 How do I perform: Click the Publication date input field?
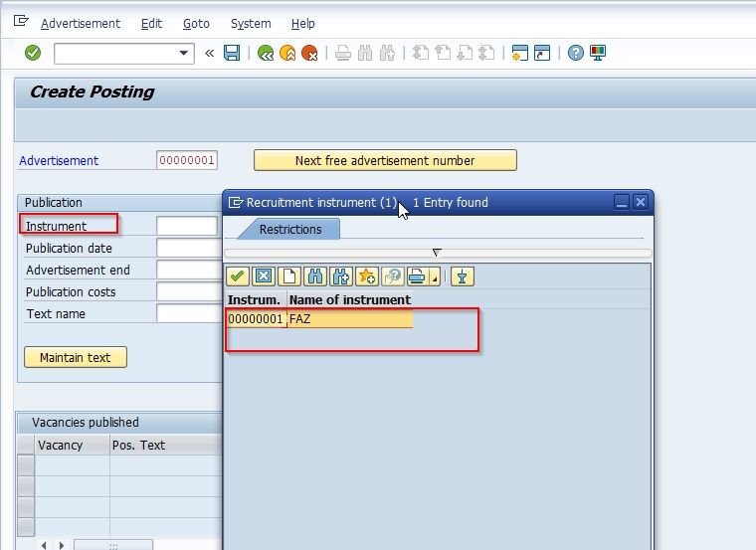point(189,248)
